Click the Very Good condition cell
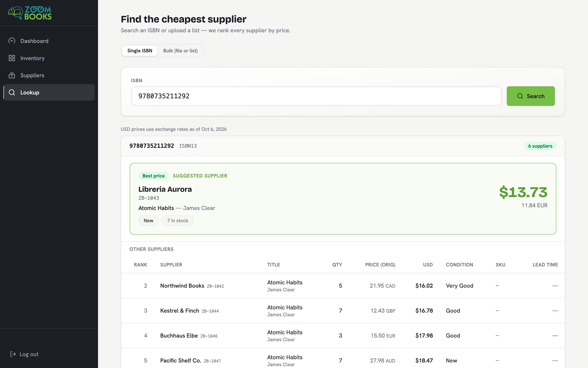The height and width of the screenshot is (368, 588). coord(459,286)
